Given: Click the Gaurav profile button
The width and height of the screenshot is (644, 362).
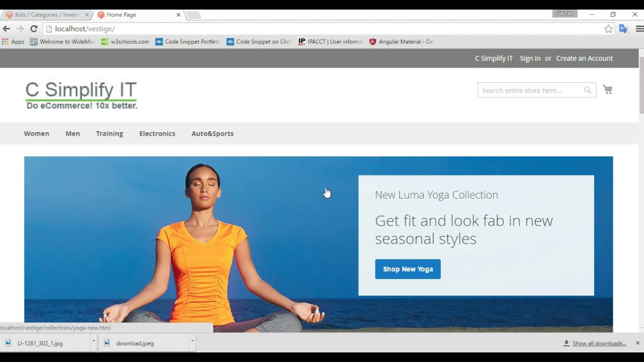Looking at the screenshot, I should (565, 13).
